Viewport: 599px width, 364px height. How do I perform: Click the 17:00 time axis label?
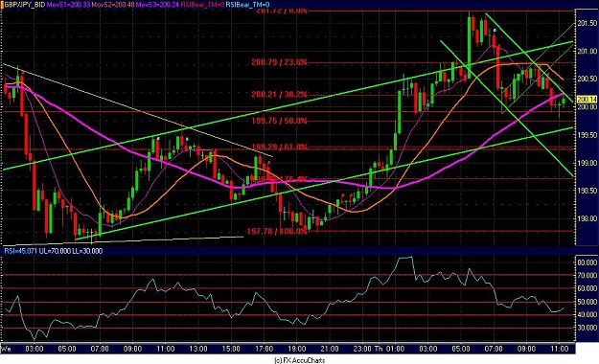pos(264,349)
